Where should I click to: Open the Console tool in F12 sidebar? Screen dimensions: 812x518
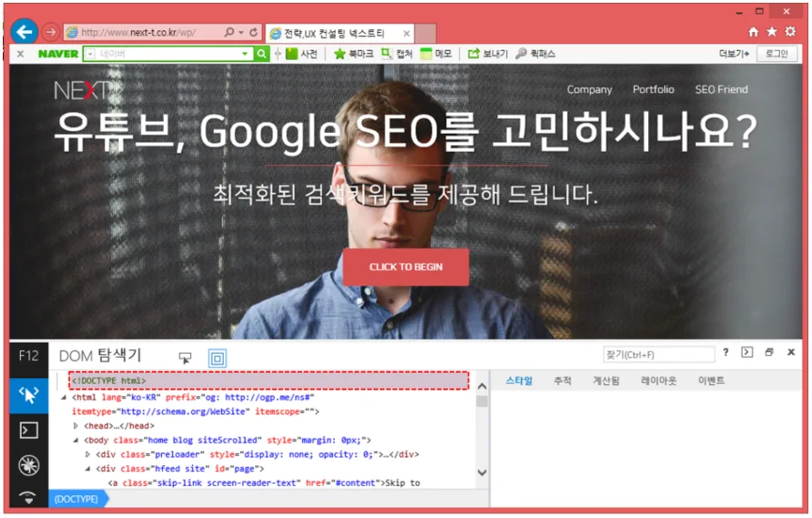tap(29, 430)
